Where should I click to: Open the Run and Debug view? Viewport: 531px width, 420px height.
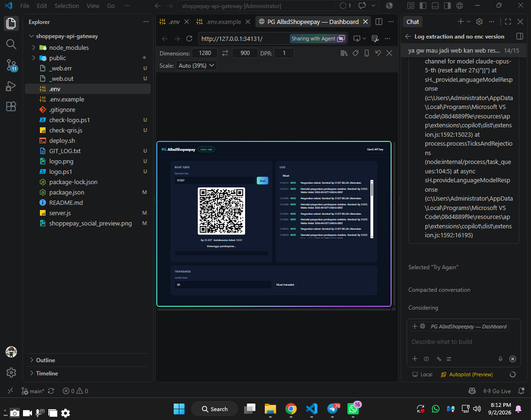pyautogui.click(x=11, y=86)
